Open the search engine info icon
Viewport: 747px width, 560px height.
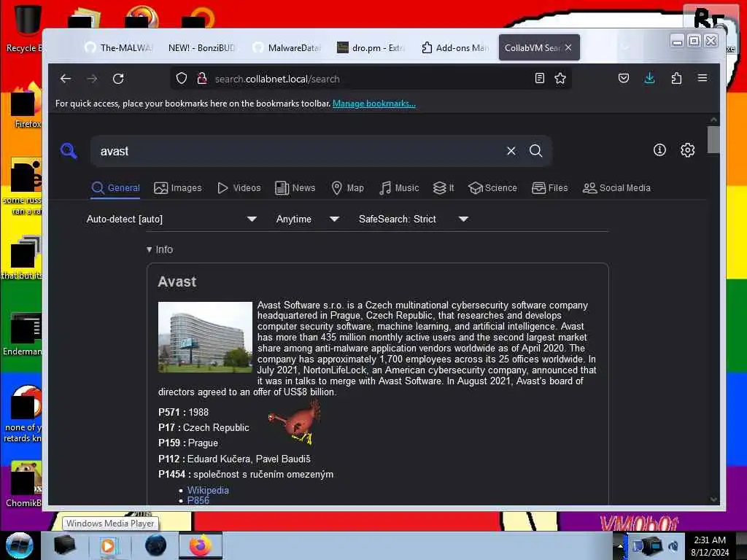click(x=659, y=150)
